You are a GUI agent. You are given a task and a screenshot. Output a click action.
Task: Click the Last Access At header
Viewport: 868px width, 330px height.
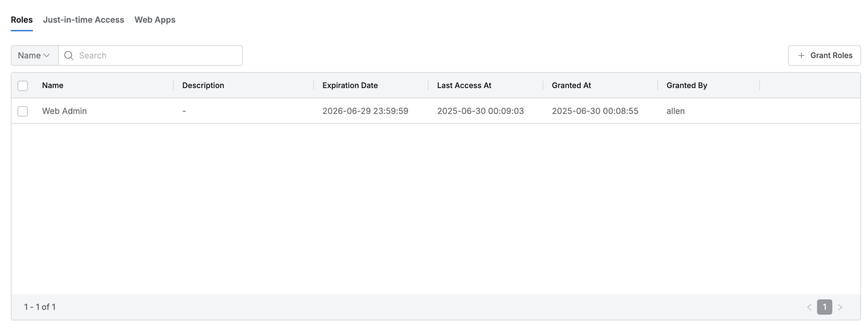pyautogui.click(x=464, y=86)
